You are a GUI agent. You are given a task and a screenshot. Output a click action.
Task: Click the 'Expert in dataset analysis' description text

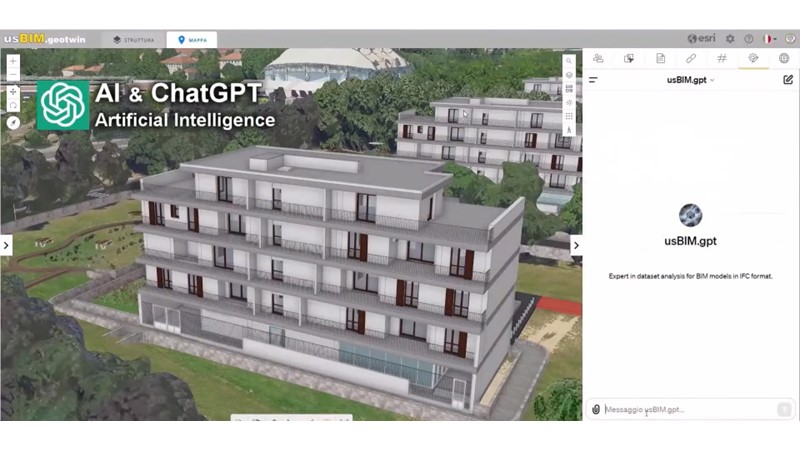[690, 276]
